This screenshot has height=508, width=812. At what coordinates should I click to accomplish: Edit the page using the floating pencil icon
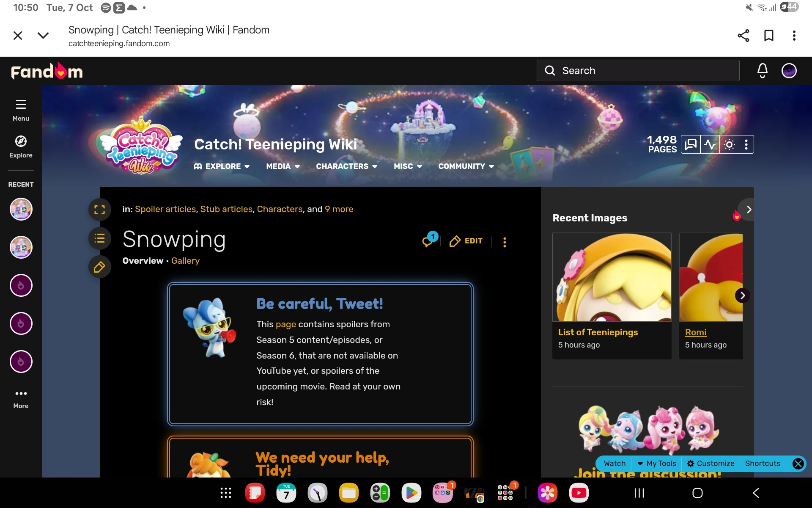99,267
